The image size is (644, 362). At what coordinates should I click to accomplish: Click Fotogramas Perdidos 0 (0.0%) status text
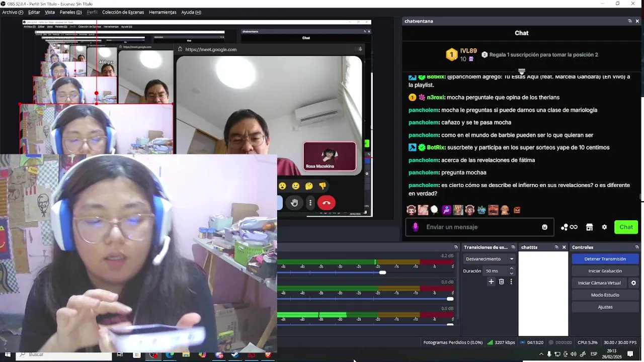453,342
